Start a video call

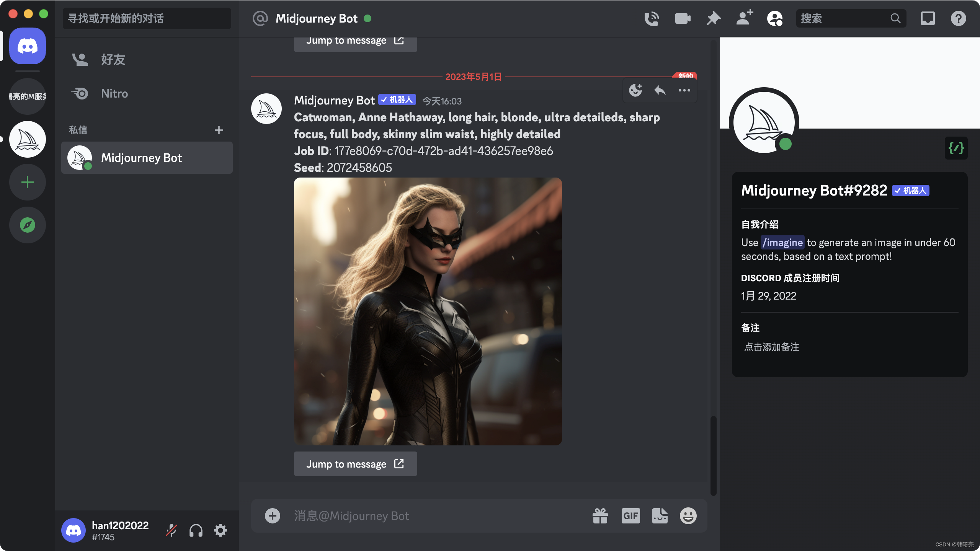[683, 18]
